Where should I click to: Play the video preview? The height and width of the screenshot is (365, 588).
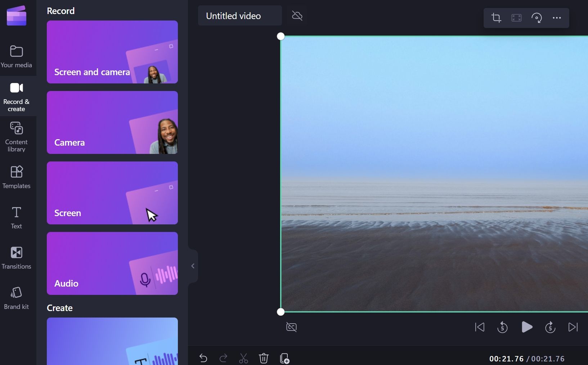click(x=527, y=327)
